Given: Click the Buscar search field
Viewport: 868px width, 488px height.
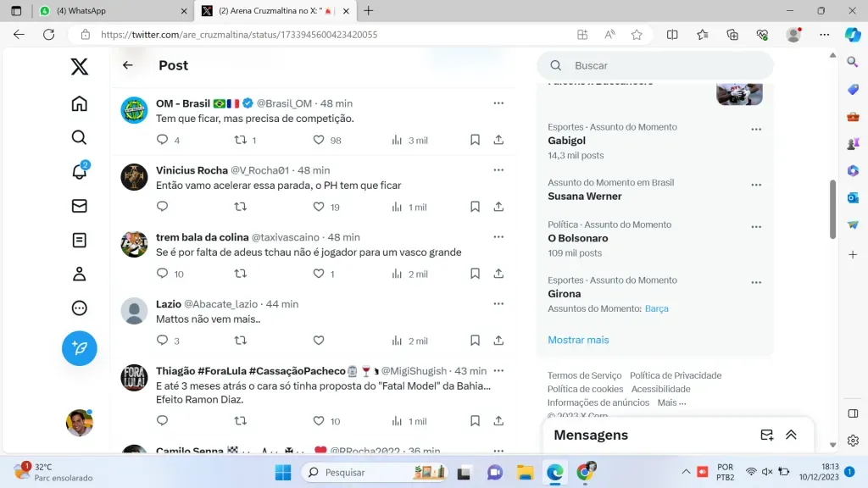Looking at the screenshot, I should (661, 65).
